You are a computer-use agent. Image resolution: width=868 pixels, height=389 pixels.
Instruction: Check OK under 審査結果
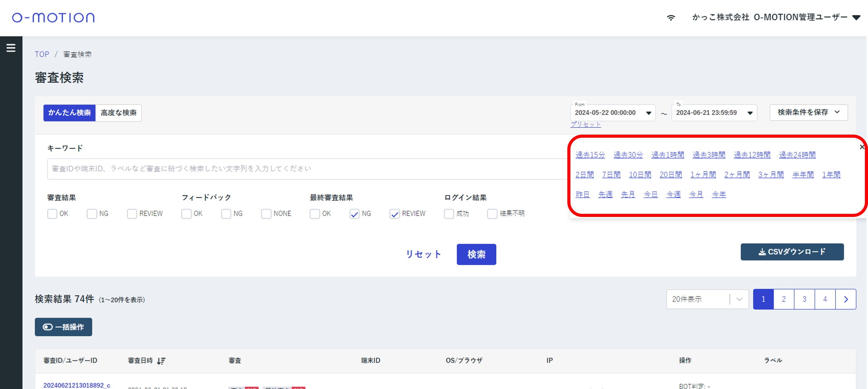click(52, 214)
